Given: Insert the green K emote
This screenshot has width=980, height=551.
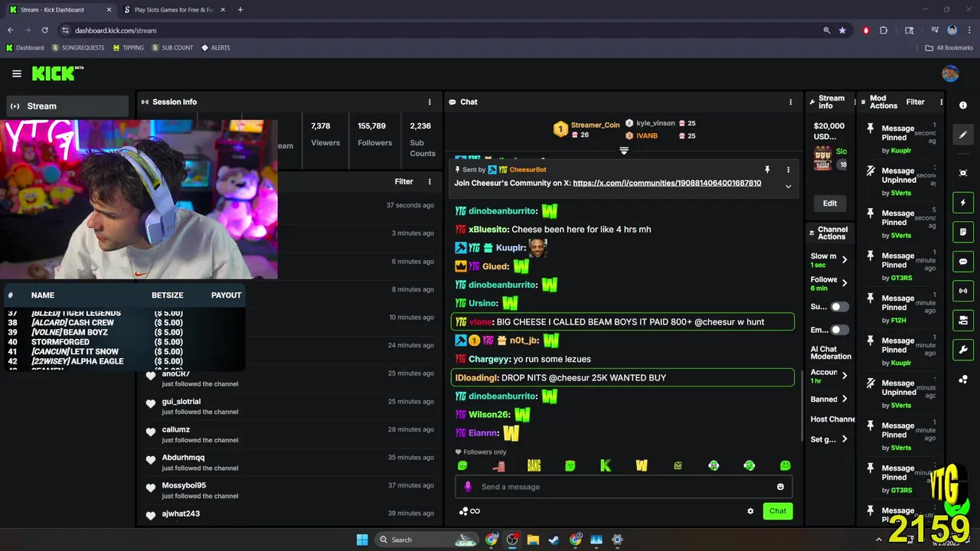Looking at the screenshot, I should coord(606,465).
